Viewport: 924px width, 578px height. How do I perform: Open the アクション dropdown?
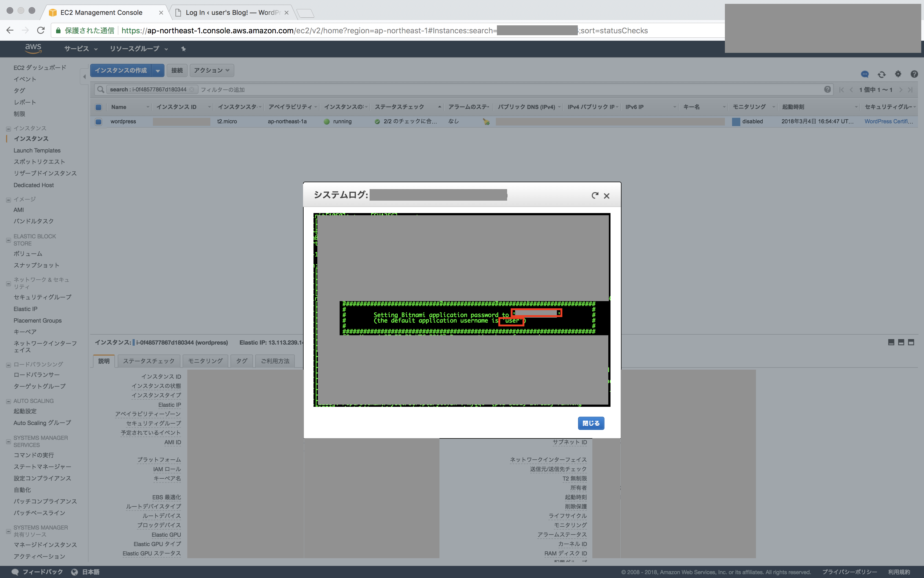[x=212, y=70]
